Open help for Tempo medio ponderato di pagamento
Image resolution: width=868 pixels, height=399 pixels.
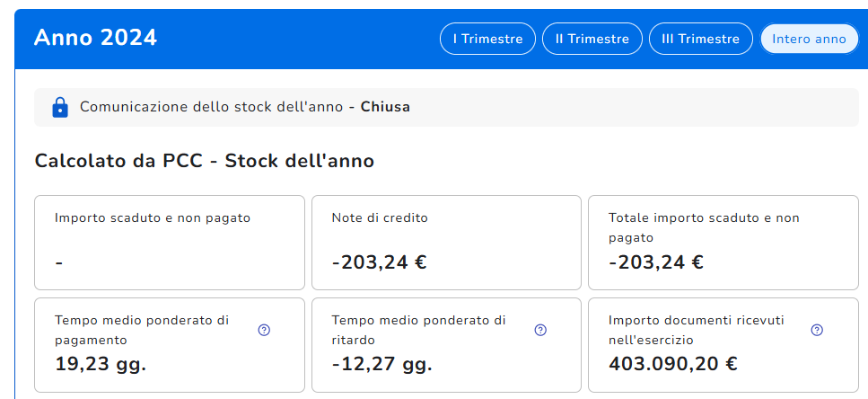[x=264, y=330]
